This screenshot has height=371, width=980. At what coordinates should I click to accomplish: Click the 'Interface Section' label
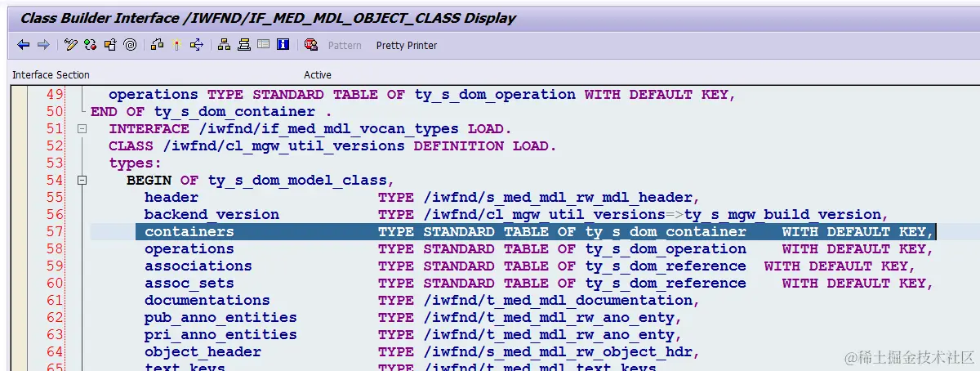(51, 75)
